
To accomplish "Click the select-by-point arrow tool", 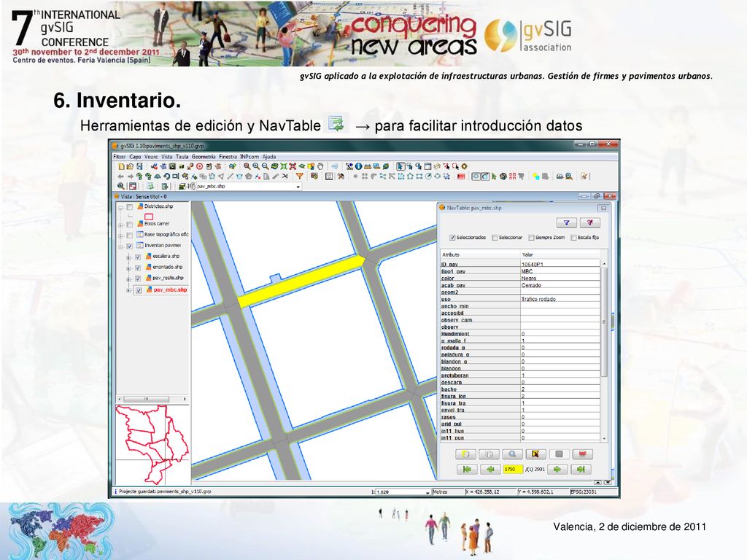I will [x=400, y=166].
